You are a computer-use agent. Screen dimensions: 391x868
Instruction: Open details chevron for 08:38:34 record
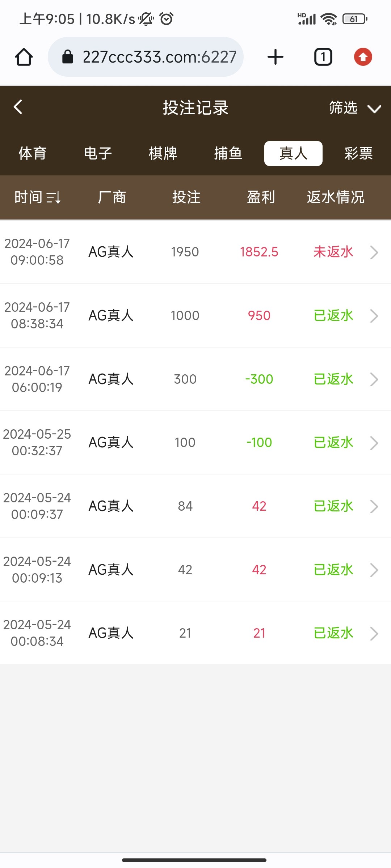point(374,316)
